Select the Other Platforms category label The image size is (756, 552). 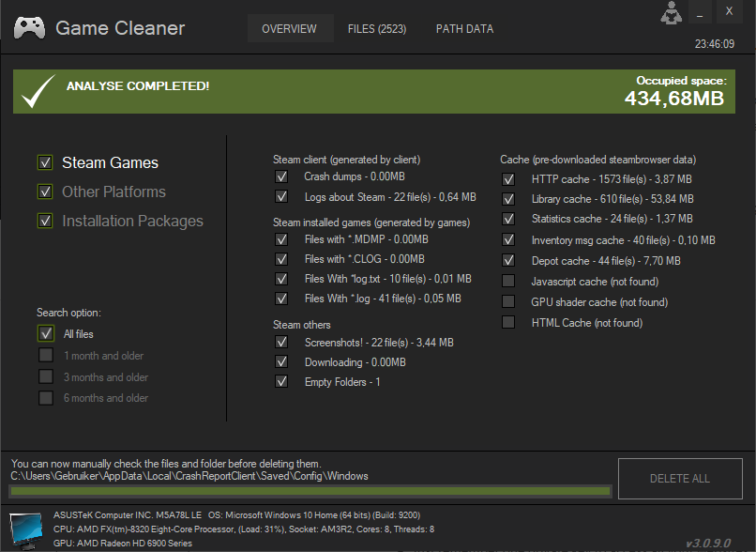pyautogui.click(x=113, y=192)
